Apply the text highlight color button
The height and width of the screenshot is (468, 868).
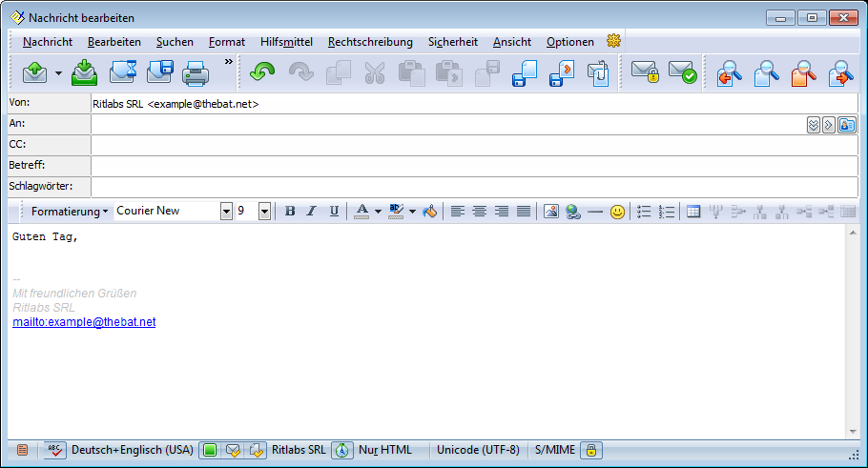(x=396, y=212)
